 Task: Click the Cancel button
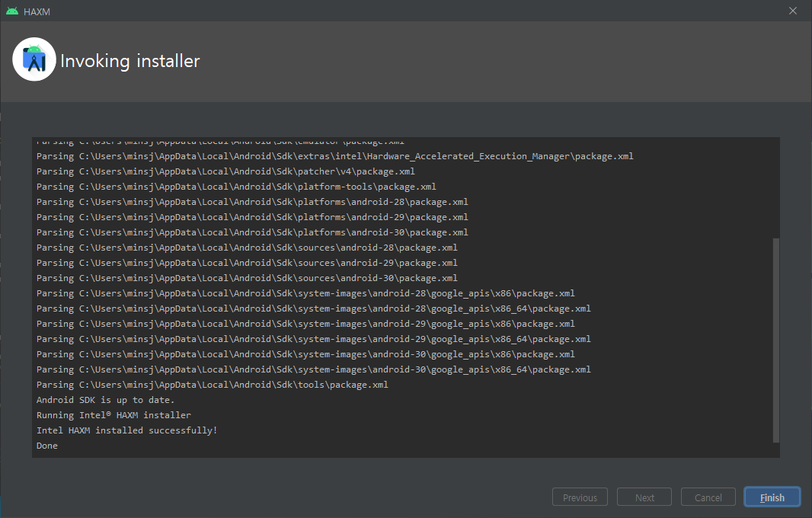708,497
